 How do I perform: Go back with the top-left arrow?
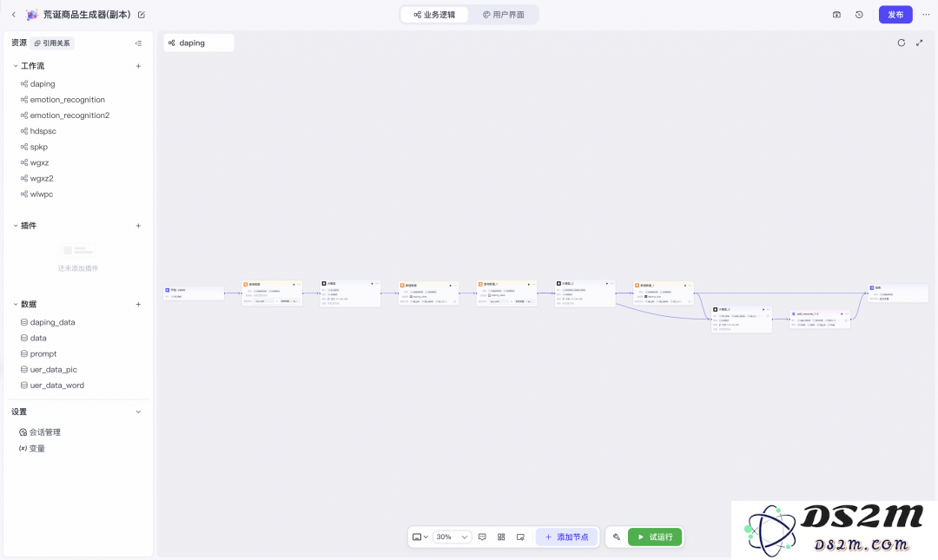pos(14,15)
